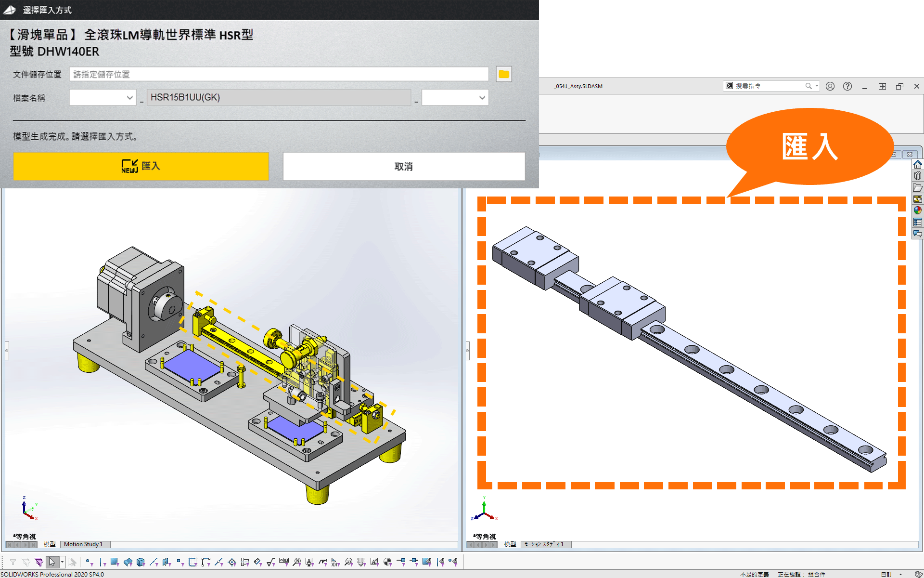Click the save location input field

coord(279,74)
